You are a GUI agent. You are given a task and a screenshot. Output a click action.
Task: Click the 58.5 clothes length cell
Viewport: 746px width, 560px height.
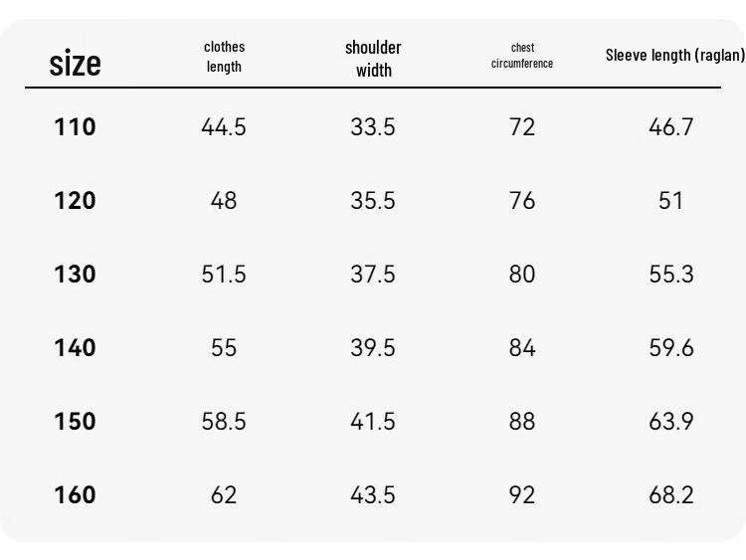pyautogui.click(x=224, y=421)
